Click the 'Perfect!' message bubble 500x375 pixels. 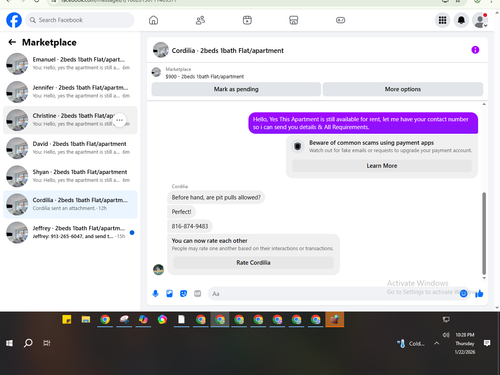[x=181, y=212]
